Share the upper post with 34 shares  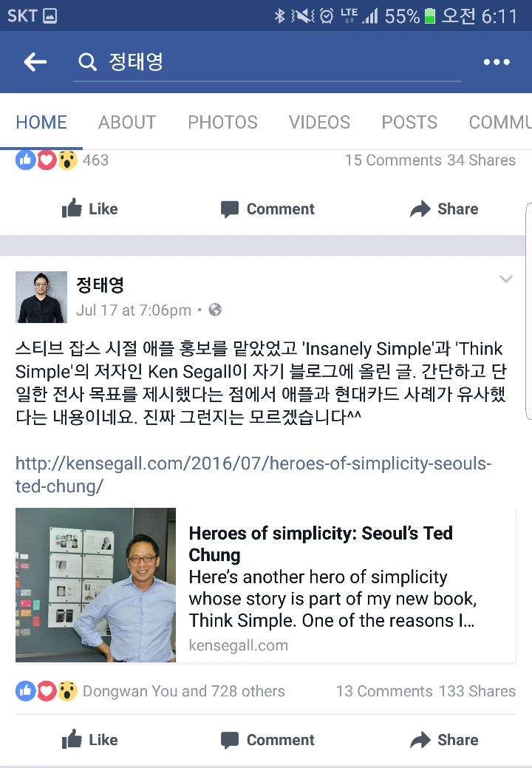point(444,208)
